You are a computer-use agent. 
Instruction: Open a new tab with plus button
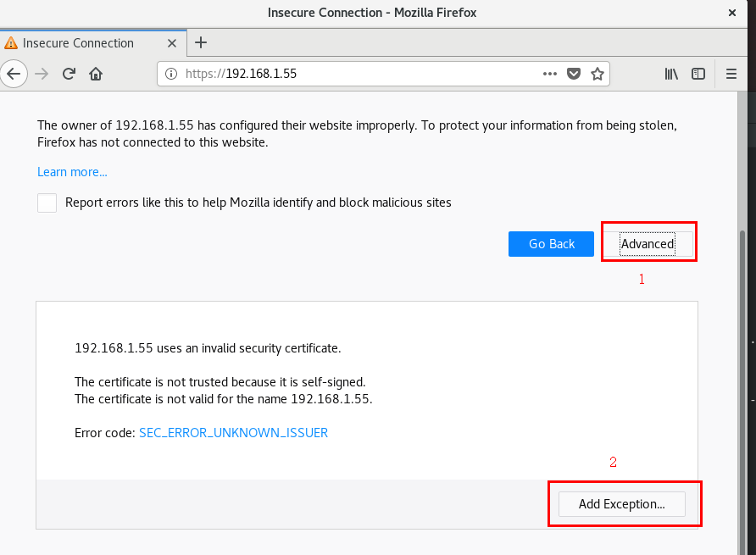coord(201,42)
